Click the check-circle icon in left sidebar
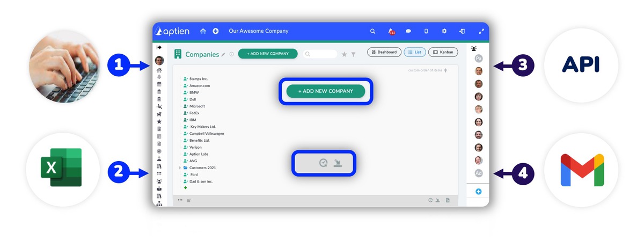Image resolution: width=644 pixels, height=247 pixels. click(159, 151)
